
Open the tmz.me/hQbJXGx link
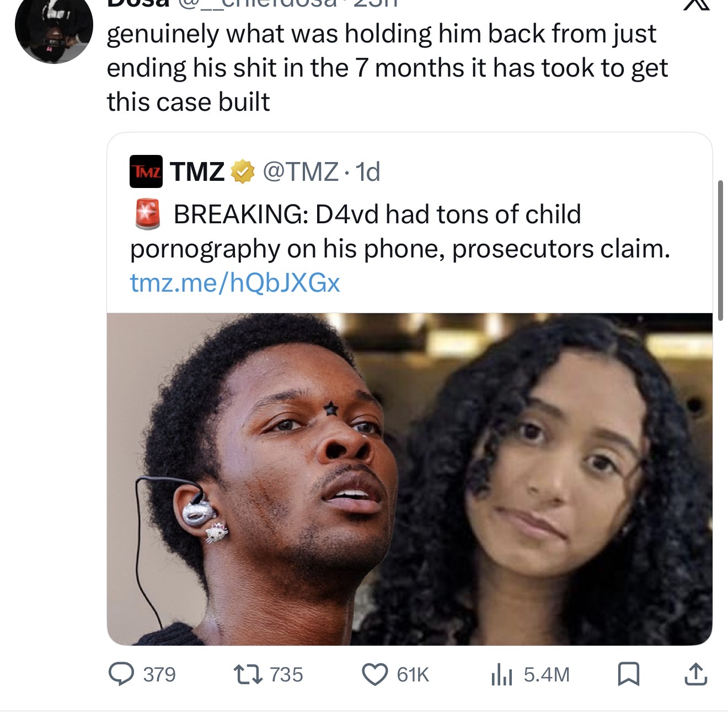(x=235, y=283)
